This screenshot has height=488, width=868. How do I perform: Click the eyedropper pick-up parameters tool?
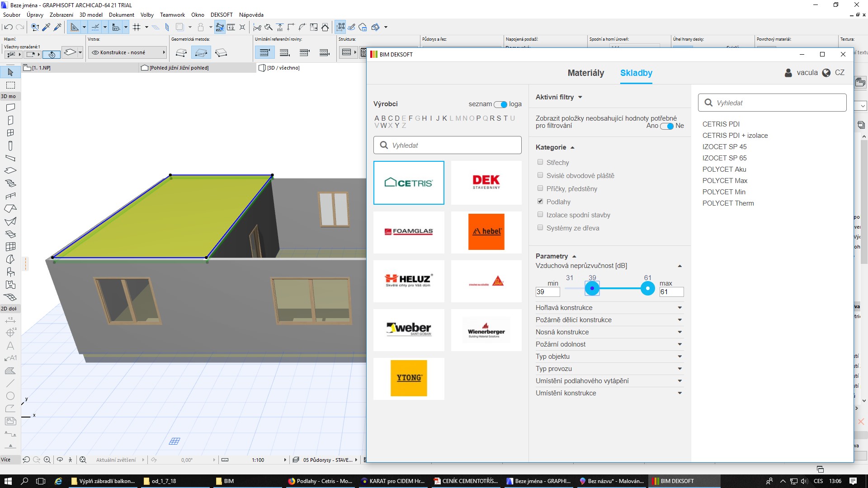pos(46,27)
